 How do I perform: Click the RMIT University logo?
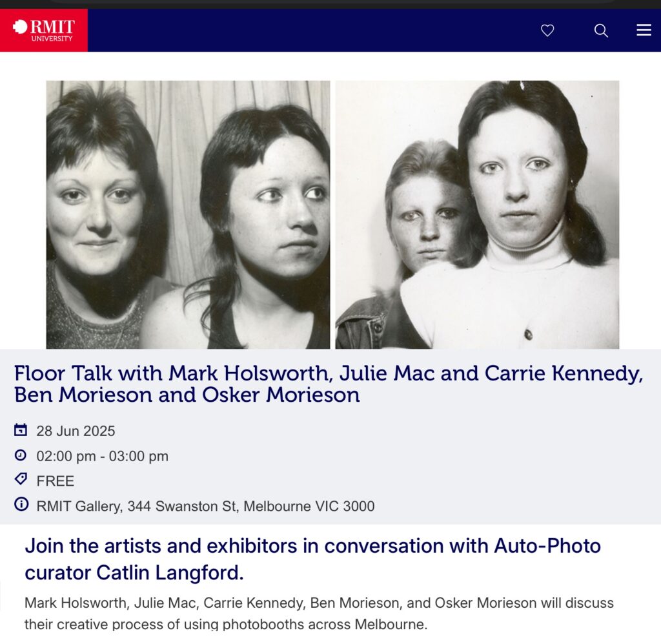44,30
